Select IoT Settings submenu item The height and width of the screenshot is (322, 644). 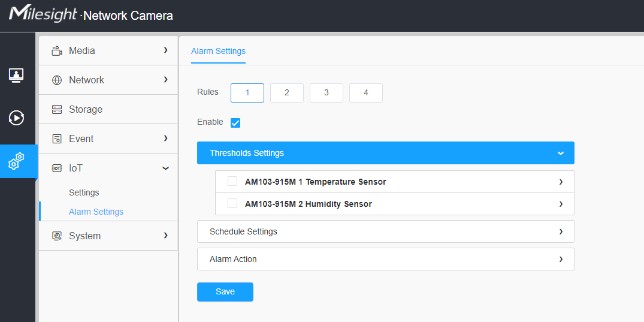(84, 192)
